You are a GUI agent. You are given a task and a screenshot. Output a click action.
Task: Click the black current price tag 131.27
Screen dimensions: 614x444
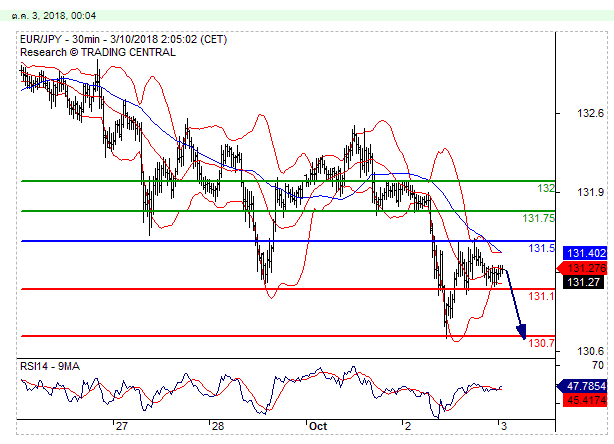pyautogui.click(x=583, y=282)
